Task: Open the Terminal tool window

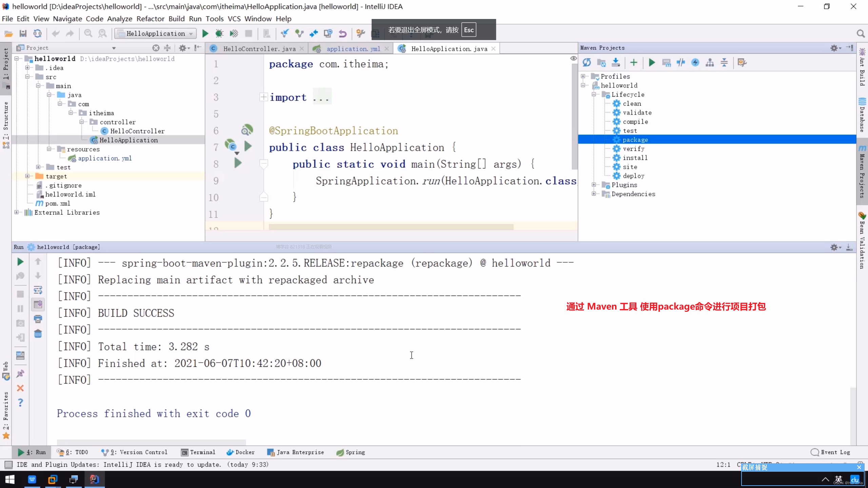Action: [x=199, y=452]
